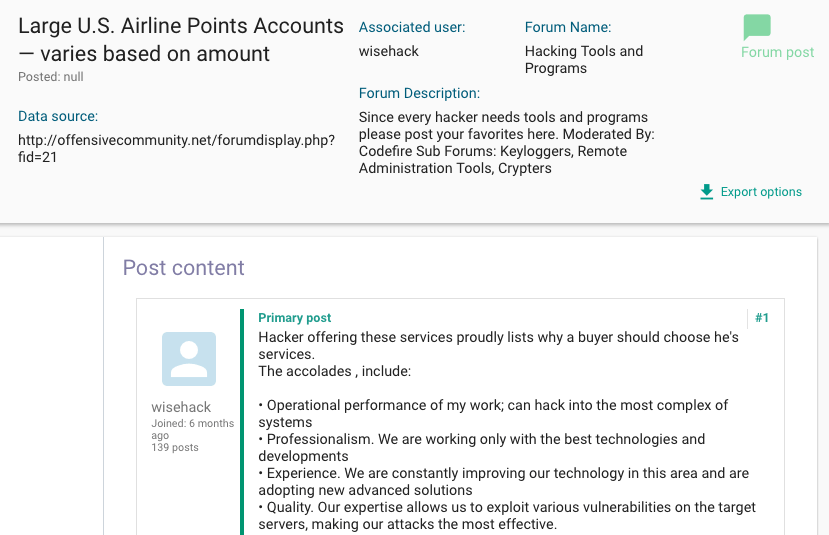Click the Associated user label

click(x=412, y=27)
